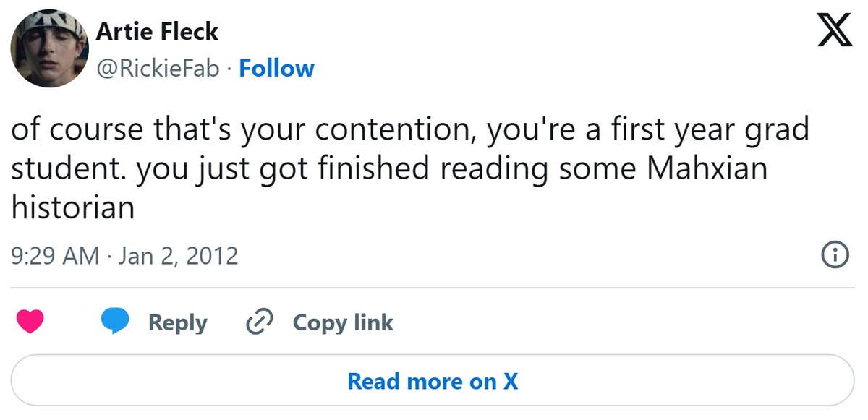Click the chain link icon beside Copy link
868x420 pixels.
click(259, 322)
